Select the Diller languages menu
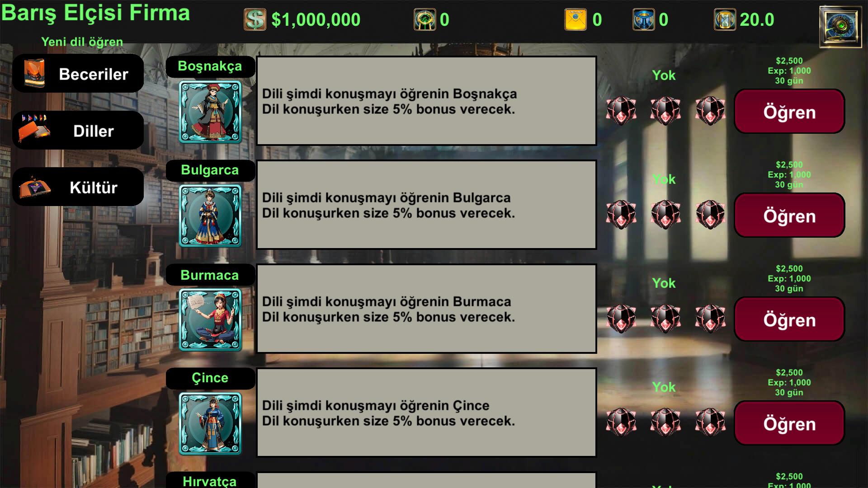868x488 pixels. 78,131
